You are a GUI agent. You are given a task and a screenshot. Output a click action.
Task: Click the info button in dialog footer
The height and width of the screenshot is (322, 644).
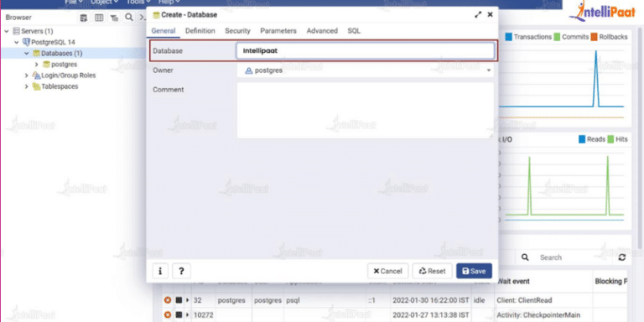160,271
